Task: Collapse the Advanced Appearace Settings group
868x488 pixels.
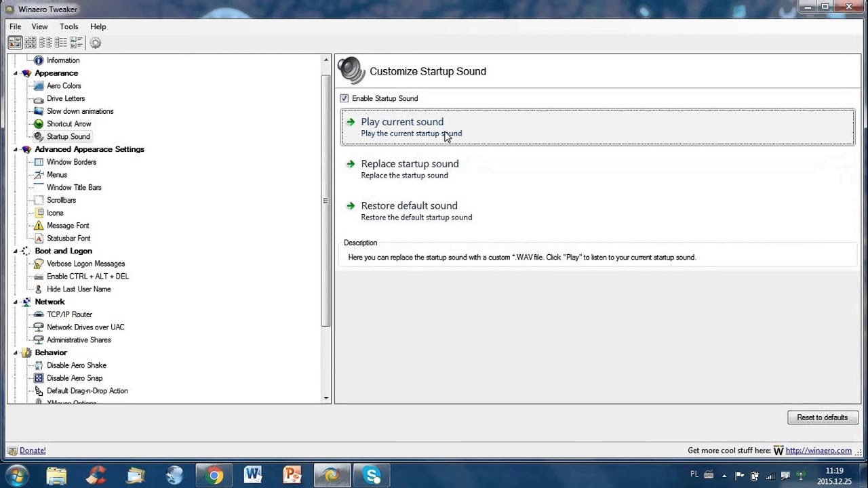Action: point(16,149)
